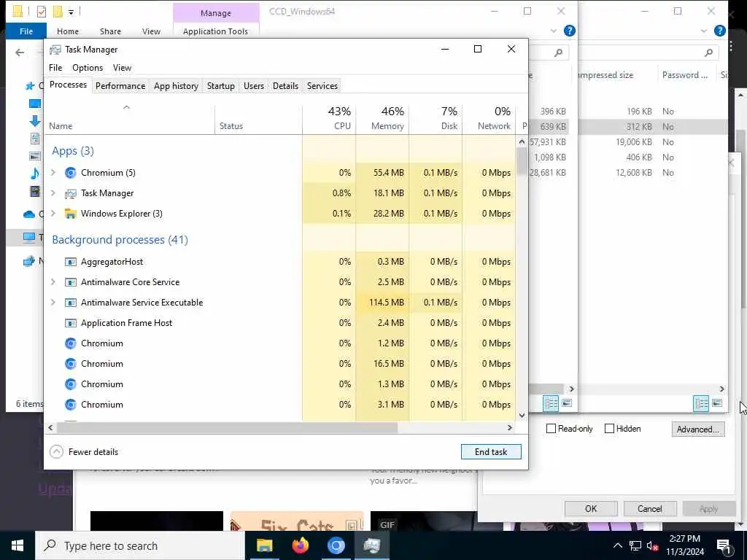
Task: Open Firefox from the taskbar
Action: click(300, 545)
